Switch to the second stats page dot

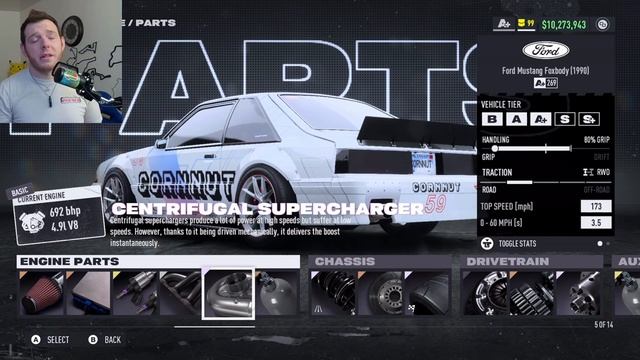pos(608,244)
